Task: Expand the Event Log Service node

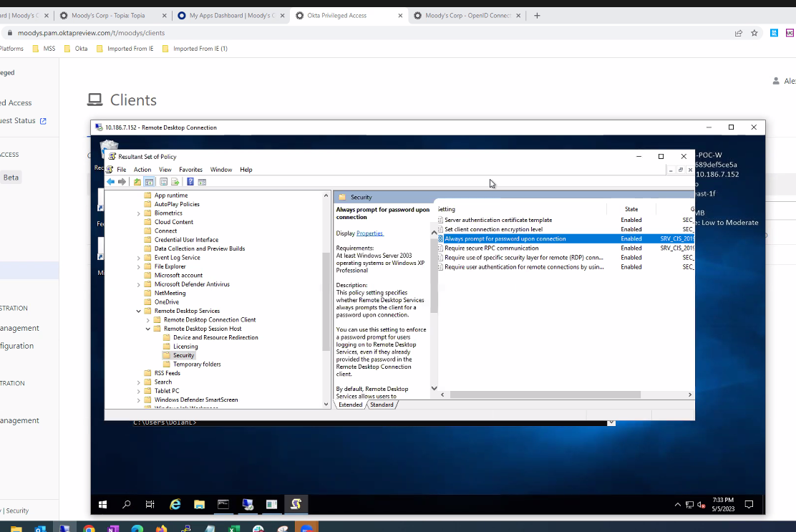Action: pos(139,258)
